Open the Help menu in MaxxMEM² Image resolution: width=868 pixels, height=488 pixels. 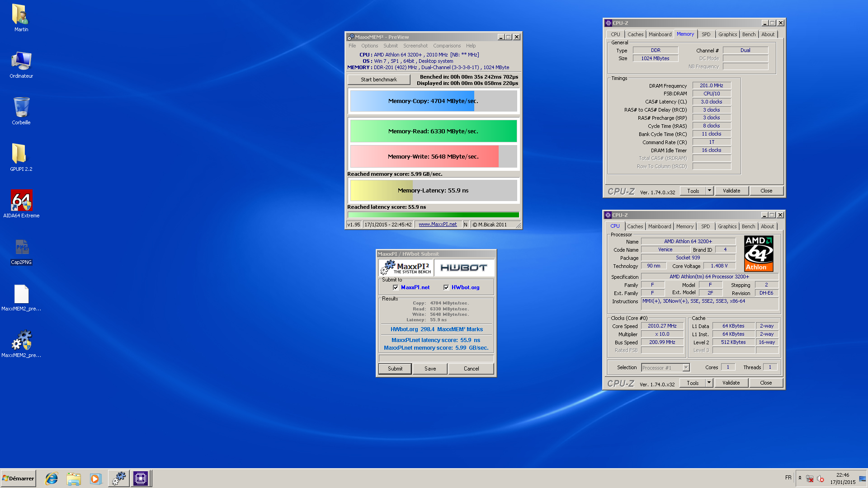[x=471, y=46]
